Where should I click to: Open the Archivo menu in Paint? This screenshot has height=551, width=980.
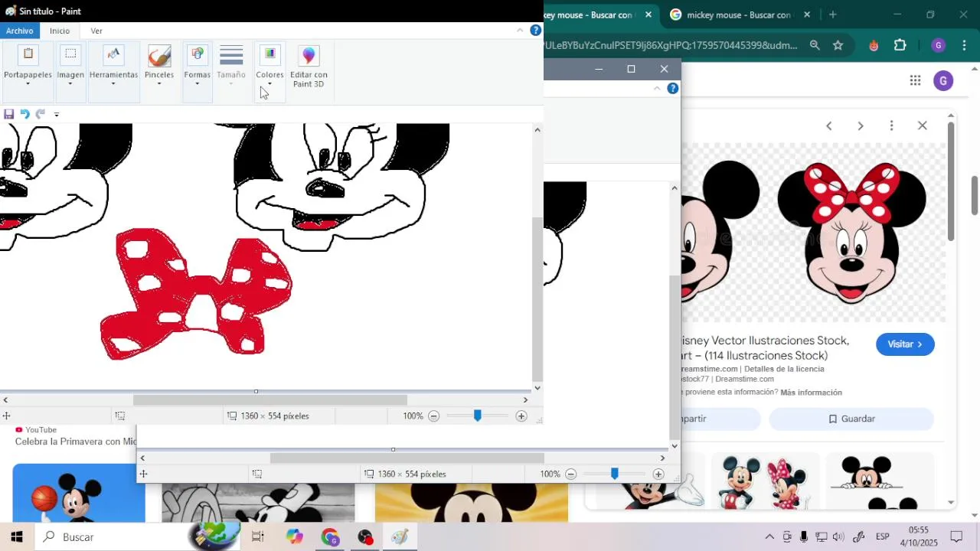coord(19,31)
